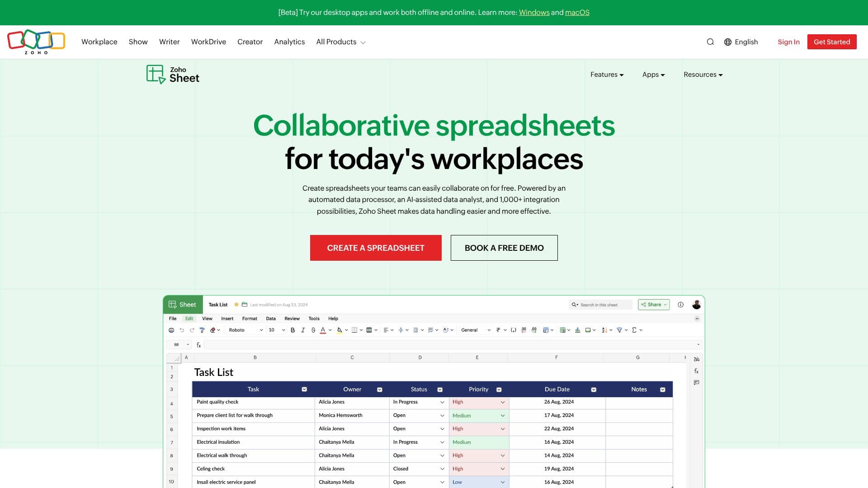Viewport: 868px width, 488px height.
Task: Click the Merge Cells grid icon
Action: tap(369, 330)
